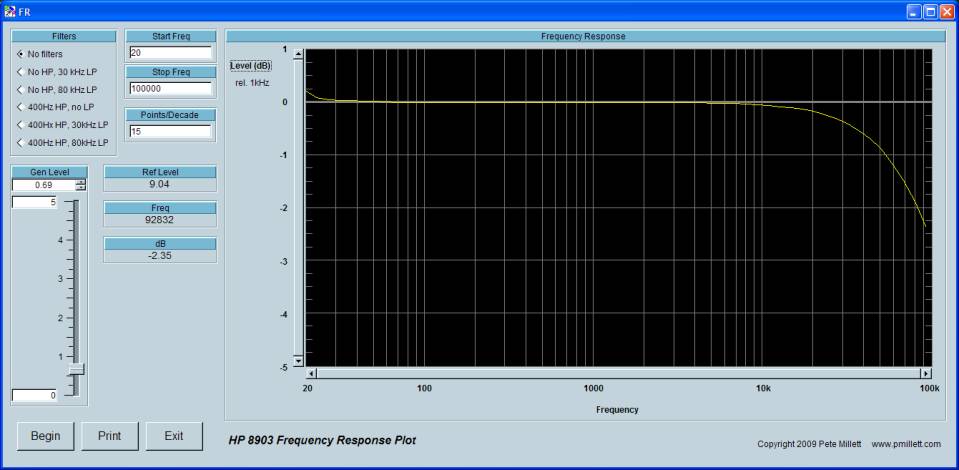Screen dimensions: 959x470
Task: Maximize the FR window
Action: tap(929, 10)
